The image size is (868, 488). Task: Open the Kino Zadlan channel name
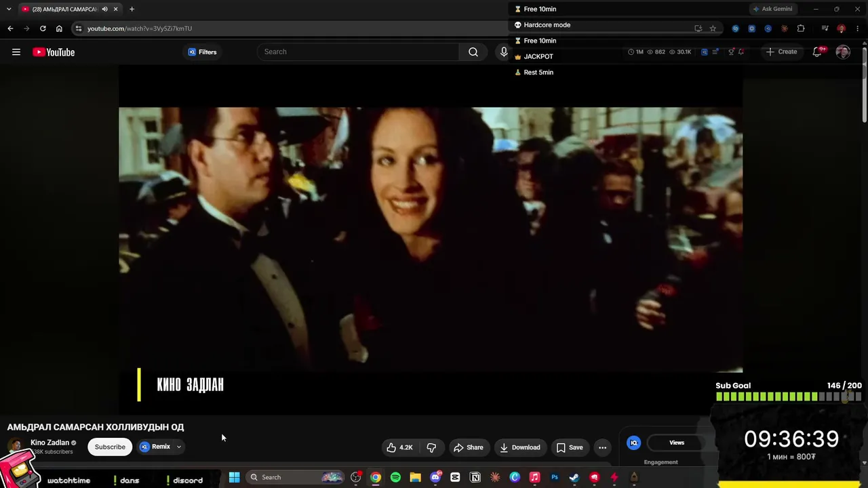click(50, 443)
